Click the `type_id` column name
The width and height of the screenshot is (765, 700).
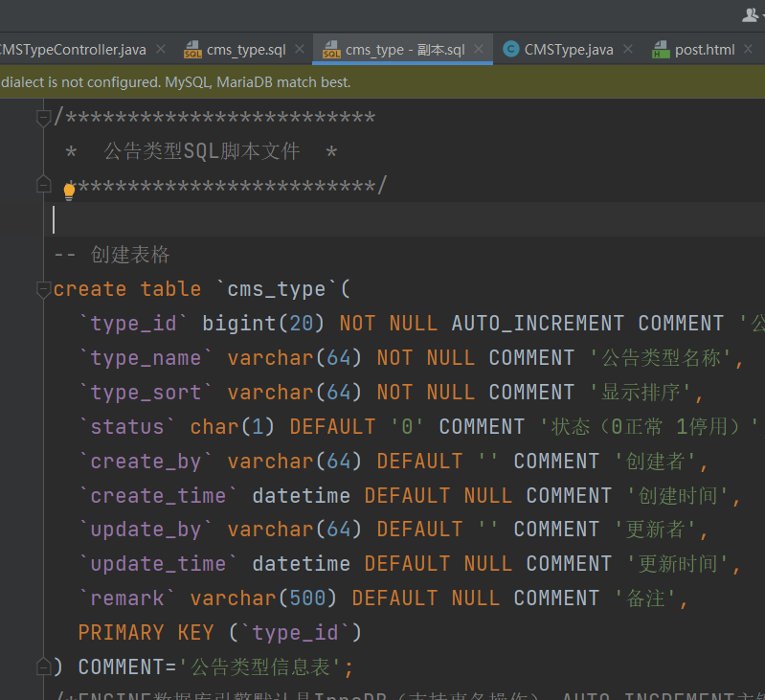(133, 324)
